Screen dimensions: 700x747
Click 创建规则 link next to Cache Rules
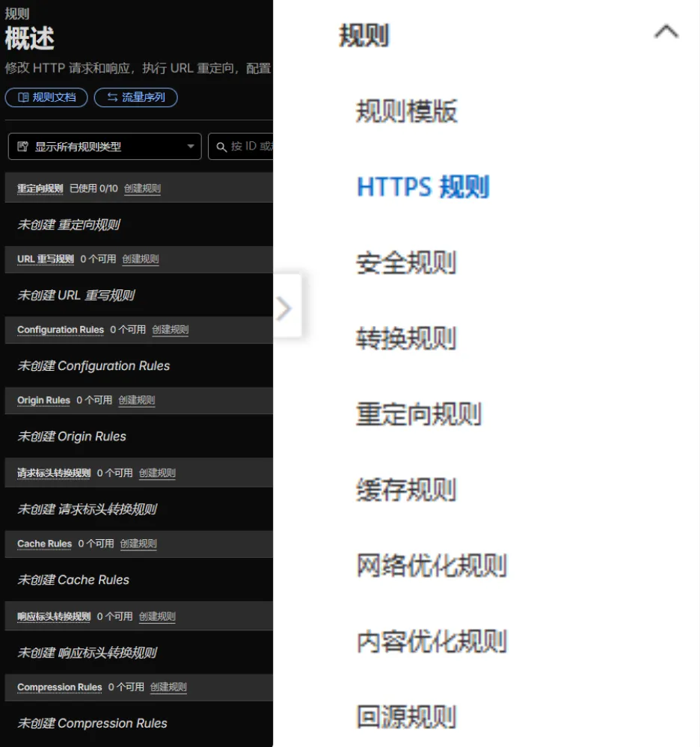tap(138, 544)
